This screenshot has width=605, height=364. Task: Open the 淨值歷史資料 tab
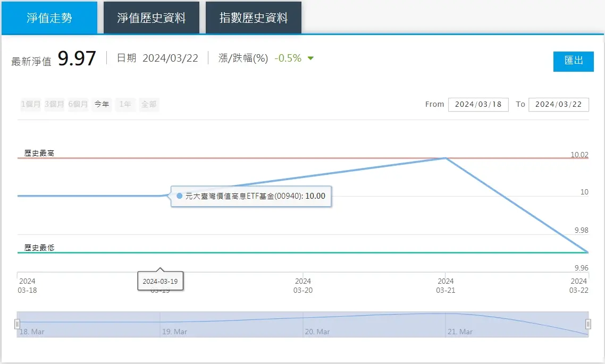click(x=152, y=18)
